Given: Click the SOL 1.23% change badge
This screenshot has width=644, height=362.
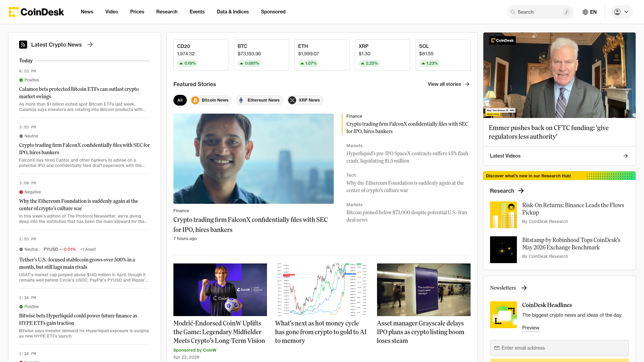Looking at the screenshot, I should pos(429,63).
